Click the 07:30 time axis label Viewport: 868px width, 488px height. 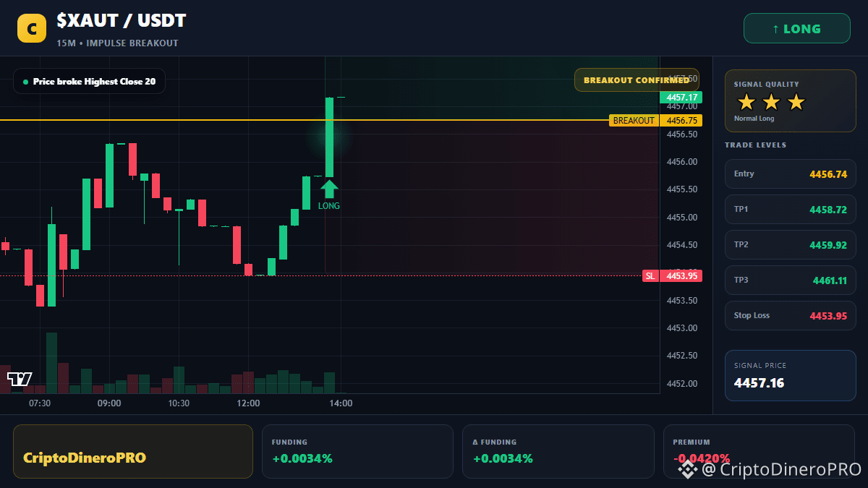click(x=39, y=403)
